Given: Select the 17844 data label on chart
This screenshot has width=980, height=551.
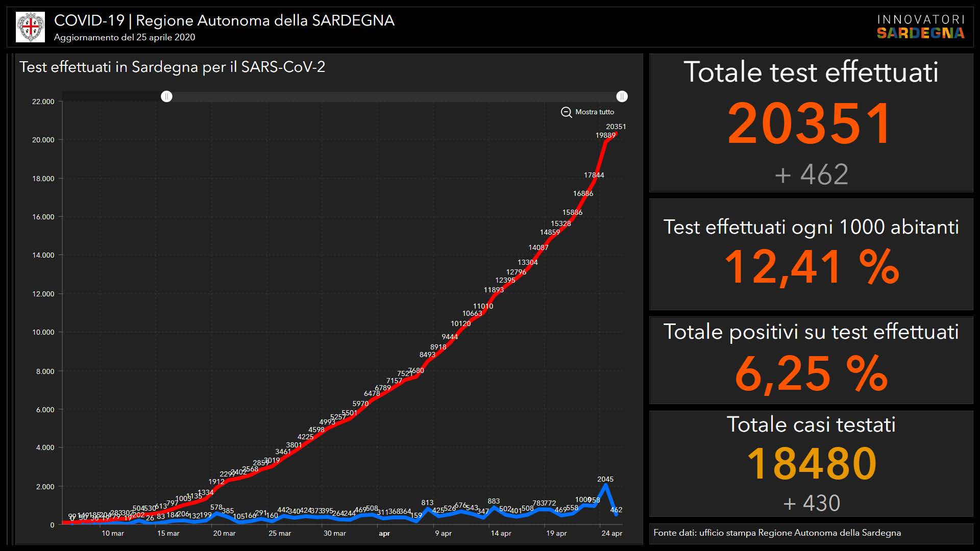Looking at the screenshot, I should pos(594,175).
